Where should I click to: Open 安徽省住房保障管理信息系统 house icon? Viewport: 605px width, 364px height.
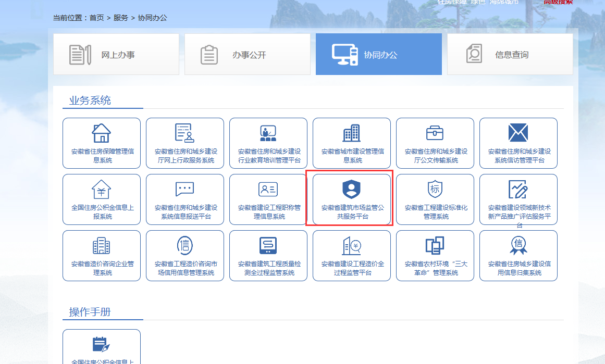click(101, 133)
